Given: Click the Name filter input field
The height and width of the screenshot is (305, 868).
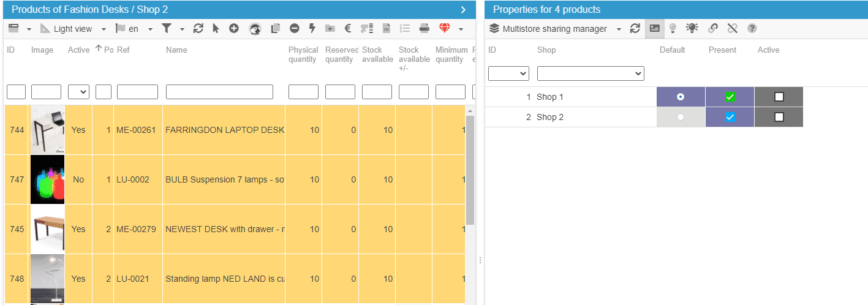Looking at the screenshot, I should tap(219, 92).
